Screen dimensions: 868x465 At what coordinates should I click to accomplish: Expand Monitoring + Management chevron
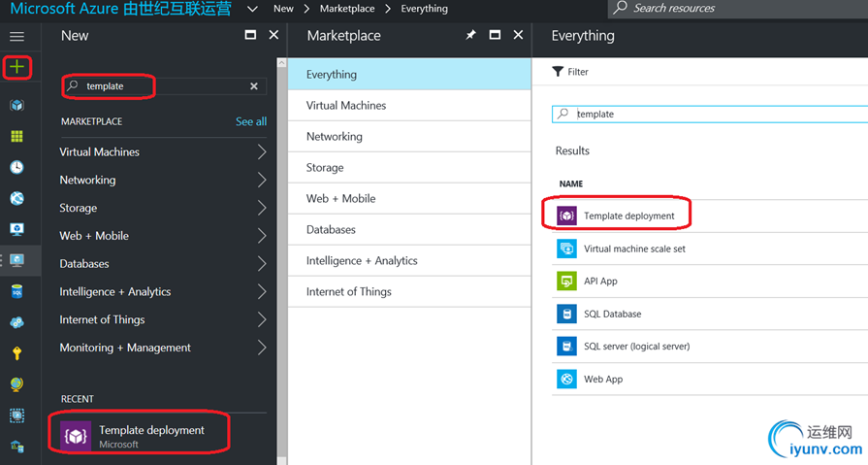262,348
